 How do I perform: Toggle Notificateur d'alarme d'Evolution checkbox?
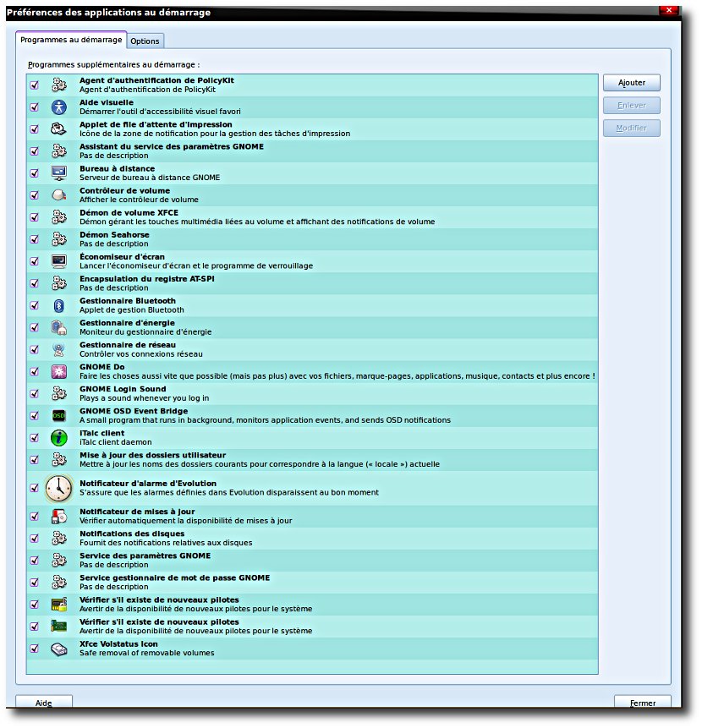pyautogui.click(x=35, y=488)
